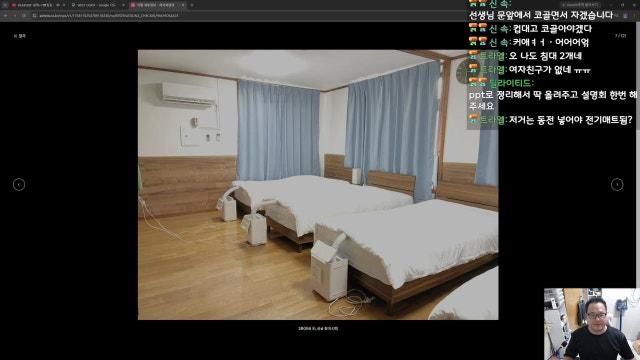640x360 pixels.
Task: Click the chat message mentioning ppt
Action: point(553,100)
